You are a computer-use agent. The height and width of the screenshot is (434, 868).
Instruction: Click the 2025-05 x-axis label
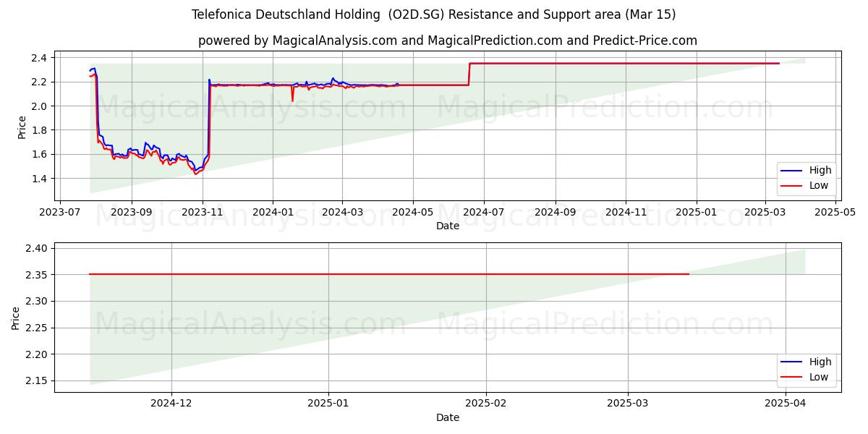pos(836,213)
